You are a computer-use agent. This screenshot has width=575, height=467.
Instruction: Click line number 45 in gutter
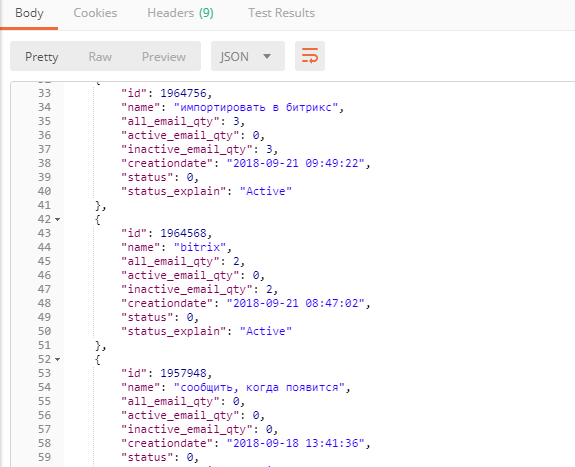pos(44,261)
